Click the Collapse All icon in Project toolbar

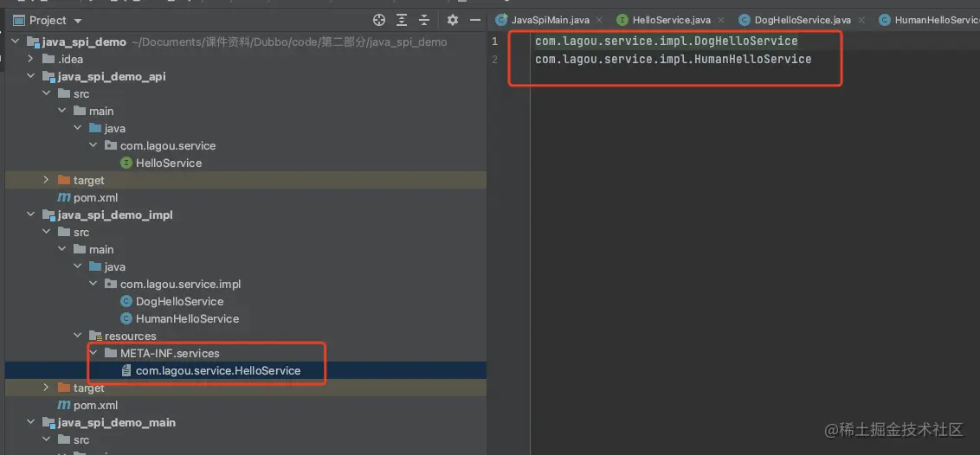tap(424, 21)
